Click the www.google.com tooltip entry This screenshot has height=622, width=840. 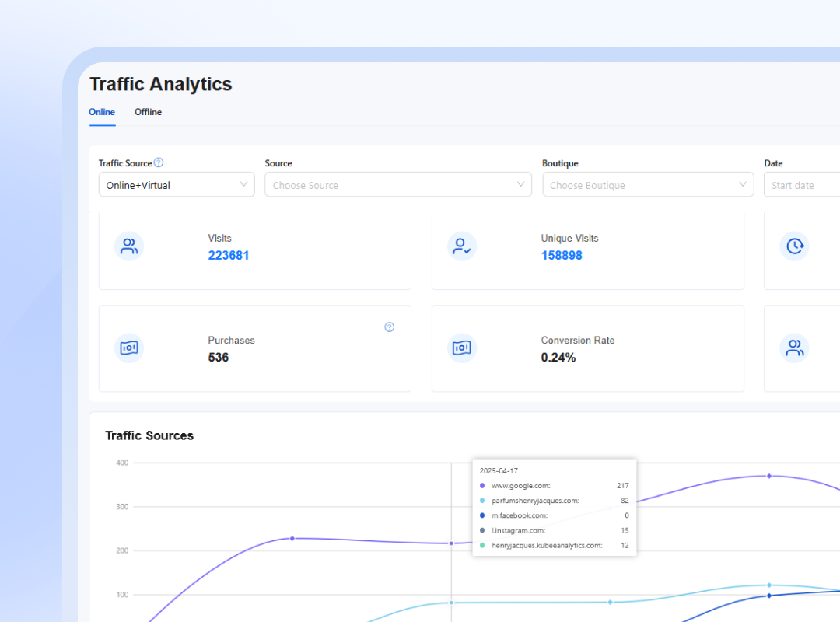(x=554, y=486)
